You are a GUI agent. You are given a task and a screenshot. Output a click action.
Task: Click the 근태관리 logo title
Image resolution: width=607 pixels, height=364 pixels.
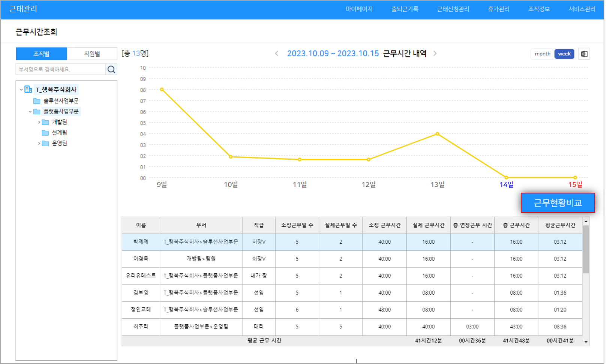[23, 9]
